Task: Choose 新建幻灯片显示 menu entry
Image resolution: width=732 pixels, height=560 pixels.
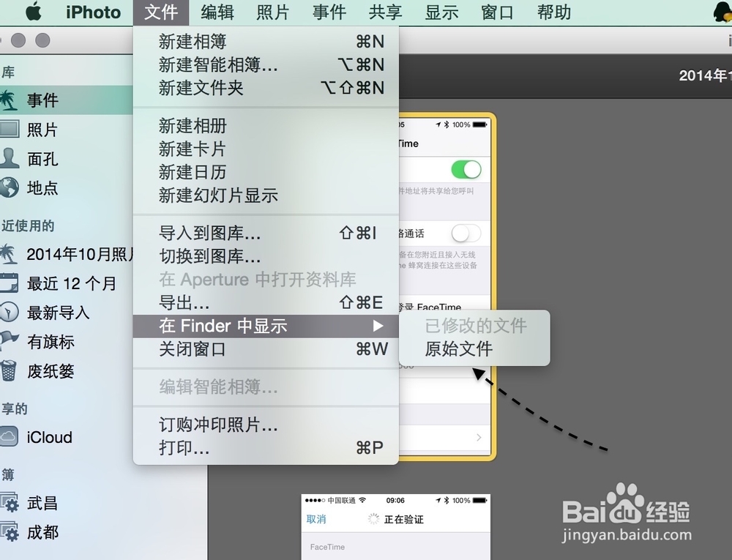Action: pyautogui.click(x=266, y=195)
